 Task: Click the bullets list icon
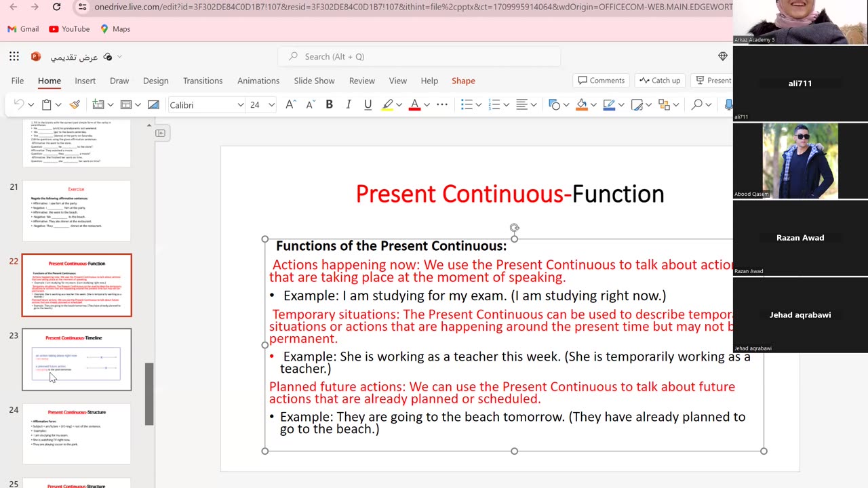(467, 104)
